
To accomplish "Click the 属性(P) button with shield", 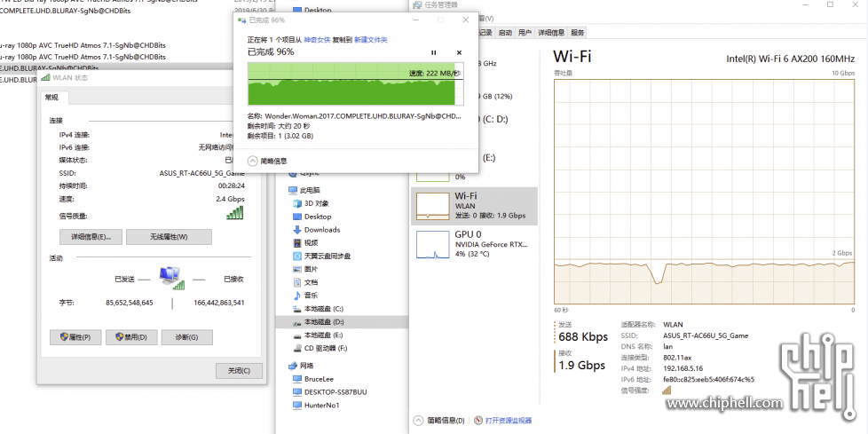I will point(75,337).
